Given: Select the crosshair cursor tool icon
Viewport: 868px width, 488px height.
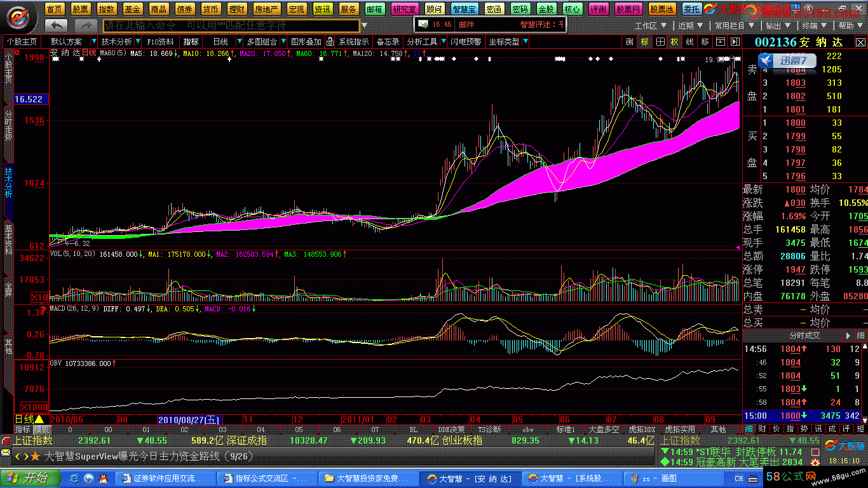Looking at the screenshot, I should click(x=660, y=42).
